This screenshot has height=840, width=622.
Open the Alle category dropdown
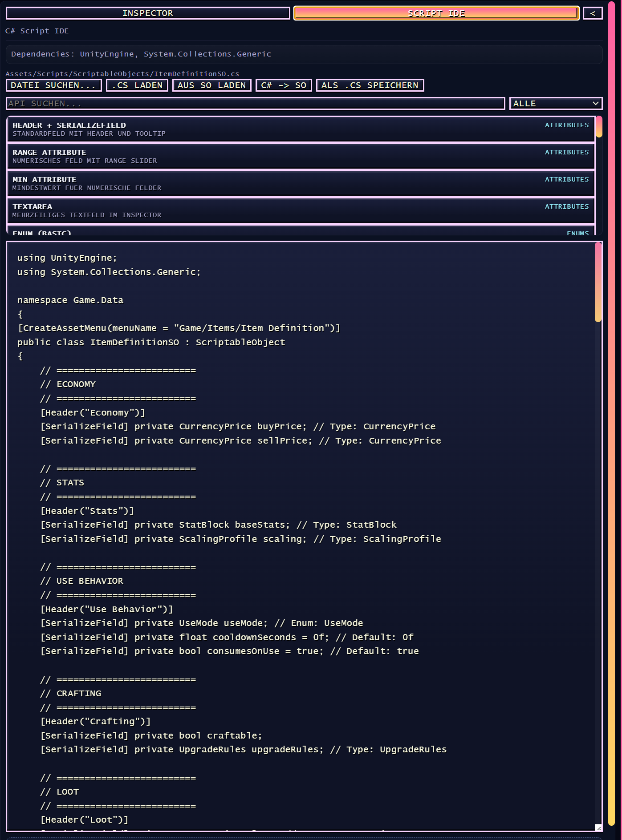pos(556,103)
